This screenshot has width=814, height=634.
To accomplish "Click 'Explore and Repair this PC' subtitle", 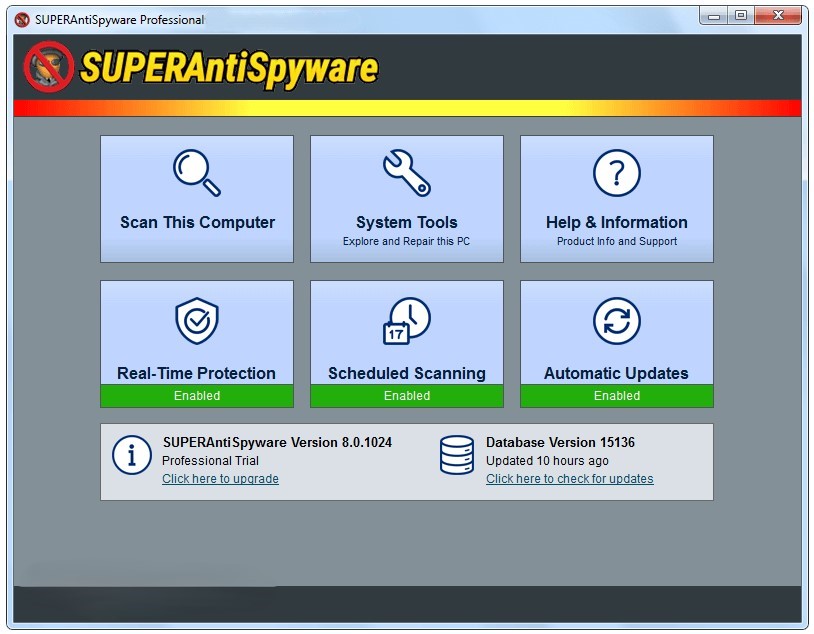I will (406, 241).
